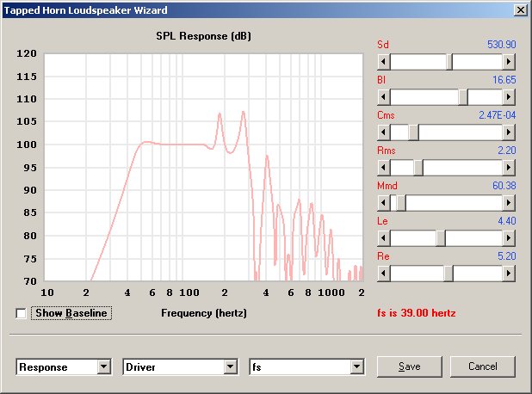Click the Le value 4.40
Screen dimensions: 532x394
coord(507,221)
